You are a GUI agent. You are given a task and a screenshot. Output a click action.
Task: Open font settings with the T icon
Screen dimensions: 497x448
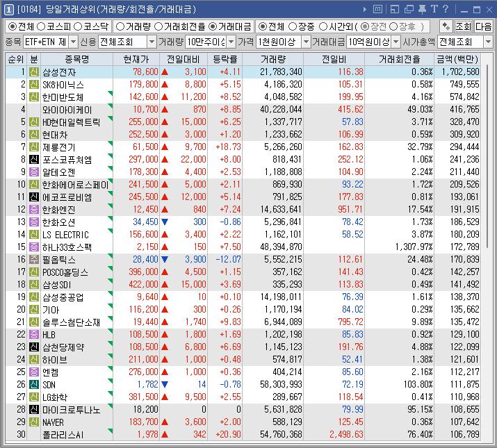434,9
